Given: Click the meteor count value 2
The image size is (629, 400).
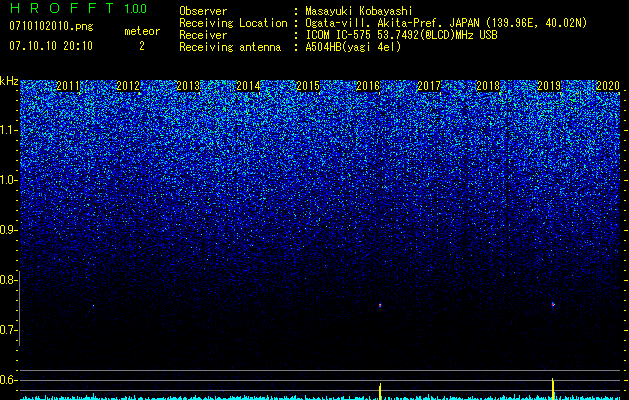Looking at the screenshot, I should [142, 46].
